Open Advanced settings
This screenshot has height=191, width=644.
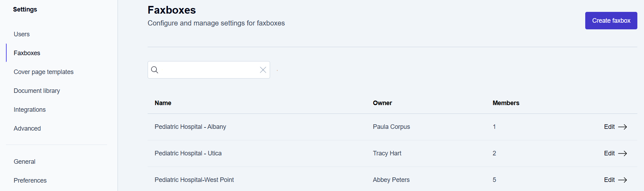click(27, 128)
